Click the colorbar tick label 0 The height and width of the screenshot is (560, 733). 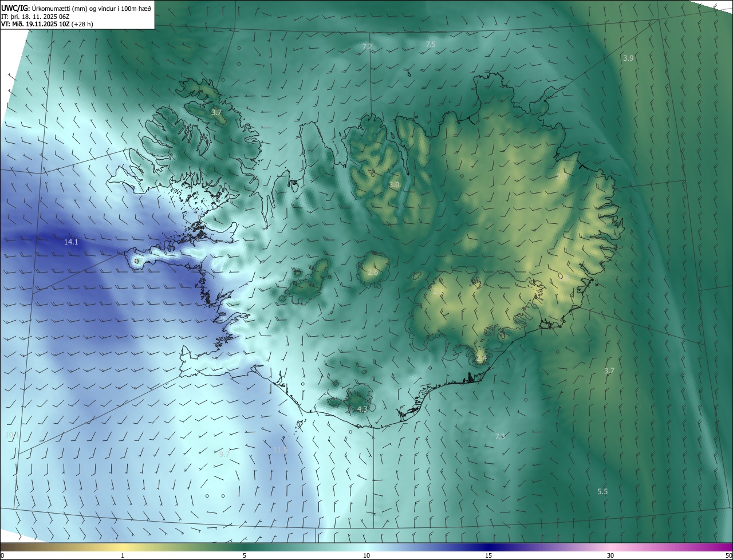(2, 555)
